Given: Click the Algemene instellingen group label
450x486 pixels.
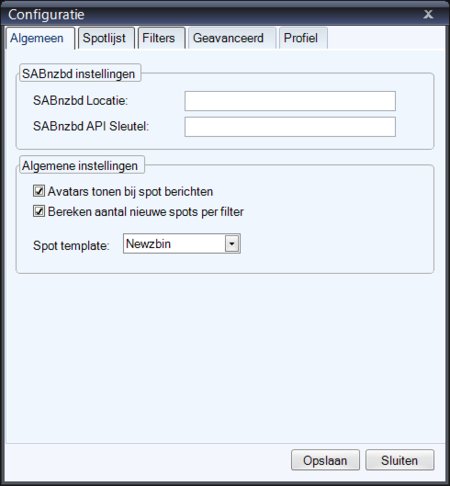Looking at the screenshot, I should pos(80,166).
